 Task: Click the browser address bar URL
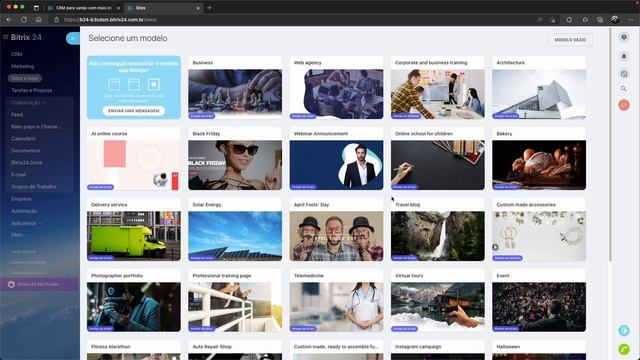point(110,20)
